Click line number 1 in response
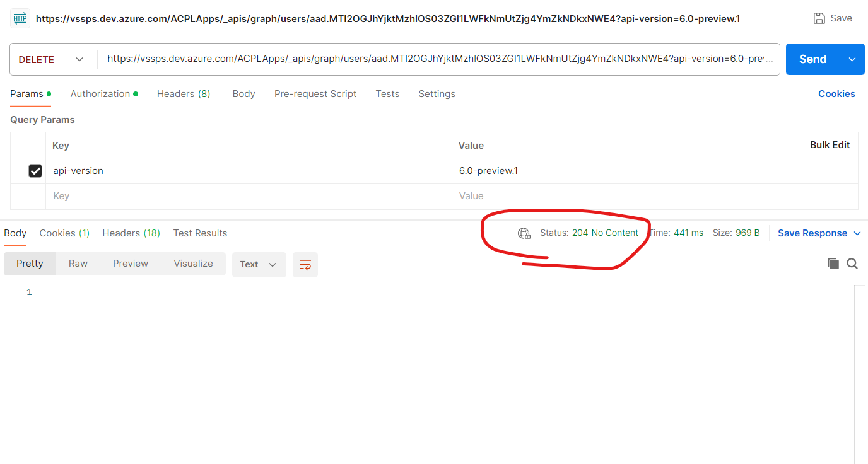Screen dimensions: 868x464 click(x=29, y=293)
